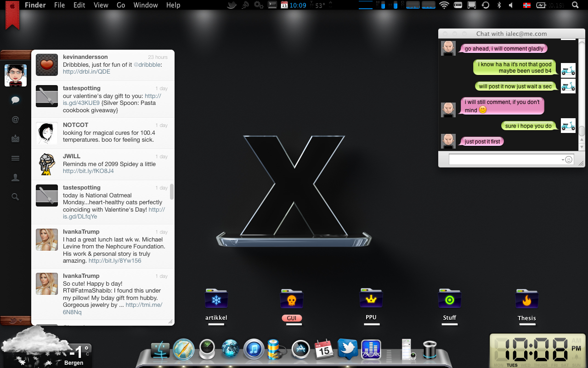This screenshot has width=588, height=368.
Task: Open the Help menu
Action: click(173, 5)
